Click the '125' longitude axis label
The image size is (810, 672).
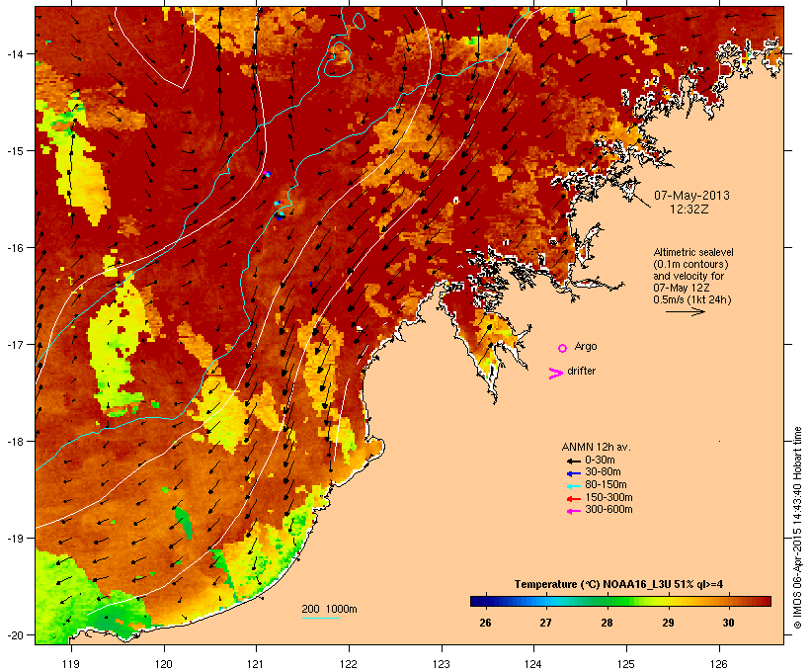pyautogui.click(x=626, y=664)
